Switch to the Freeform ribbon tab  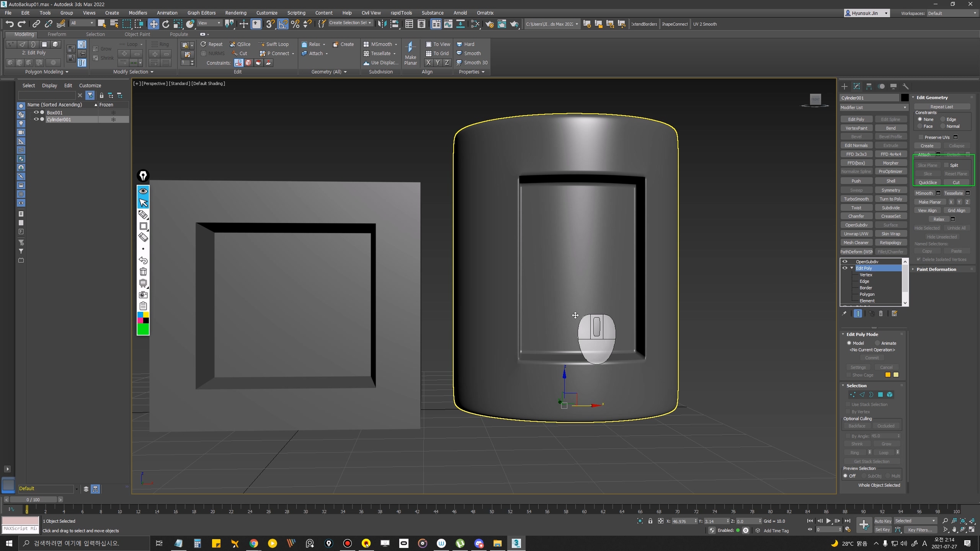tap(57, 34)
